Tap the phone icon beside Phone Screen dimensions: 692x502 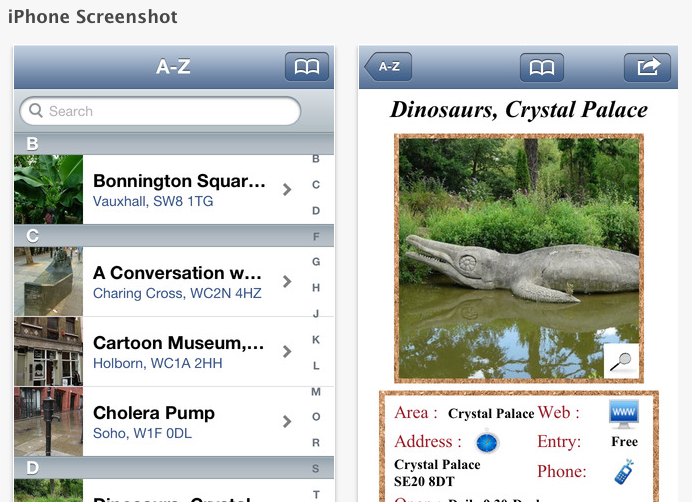(x=624, y=470)
